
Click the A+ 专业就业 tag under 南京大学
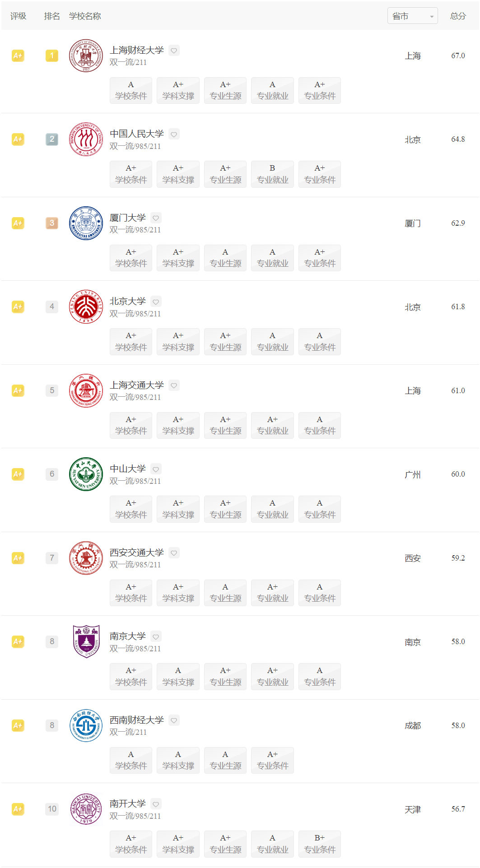click(x=272, y=676)
